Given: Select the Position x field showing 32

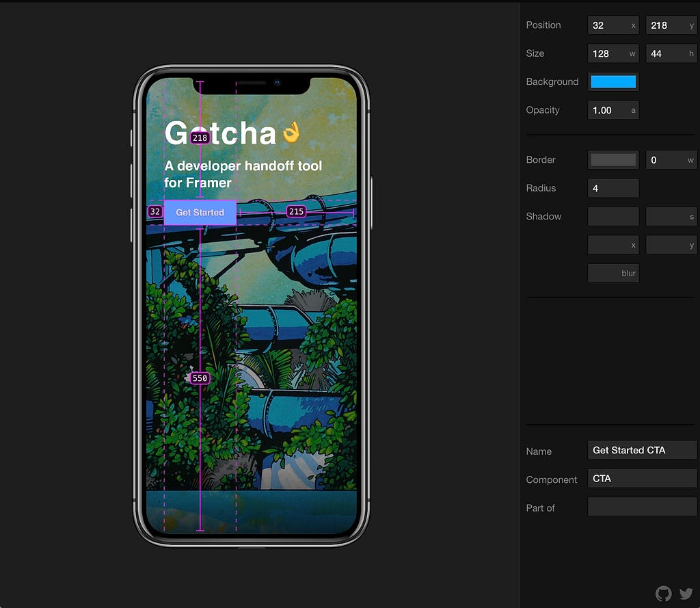Looking at the screenshot, I should coord(613,25).
